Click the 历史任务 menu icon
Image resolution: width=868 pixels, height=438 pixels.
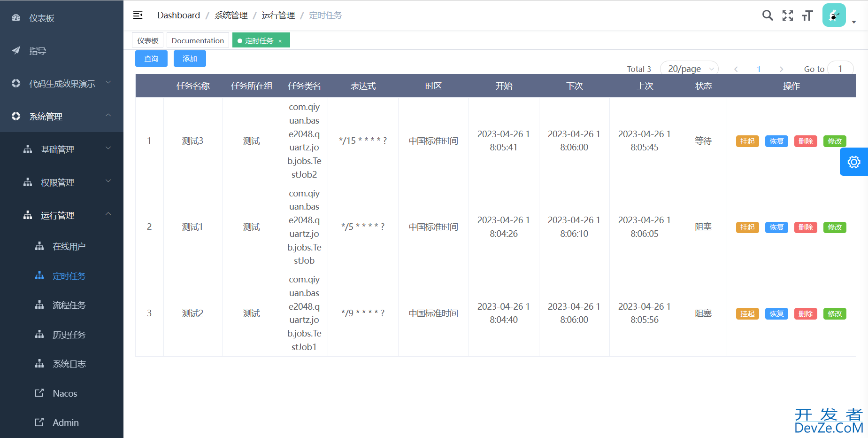(39, 334)
